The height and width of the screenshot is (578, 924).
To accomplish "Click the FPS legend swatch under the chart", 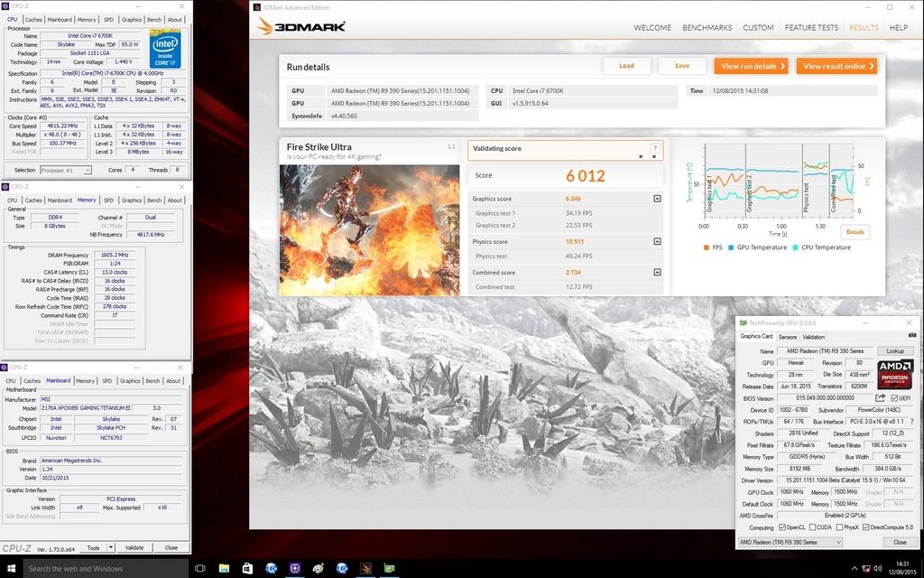I will click(706, 247).
